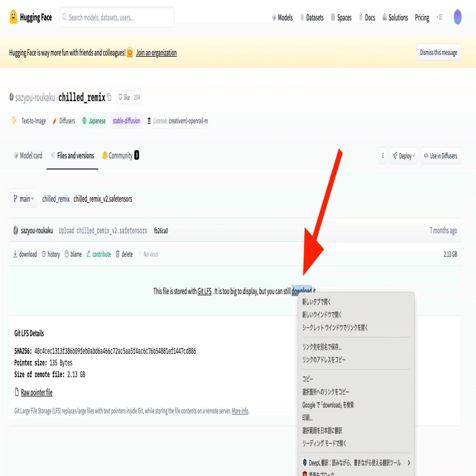Viewport: 476px width, 476px height.
Task: Choose 選択範囲を日本語に翻訳 menu item
Action: [x=356, y=430]
